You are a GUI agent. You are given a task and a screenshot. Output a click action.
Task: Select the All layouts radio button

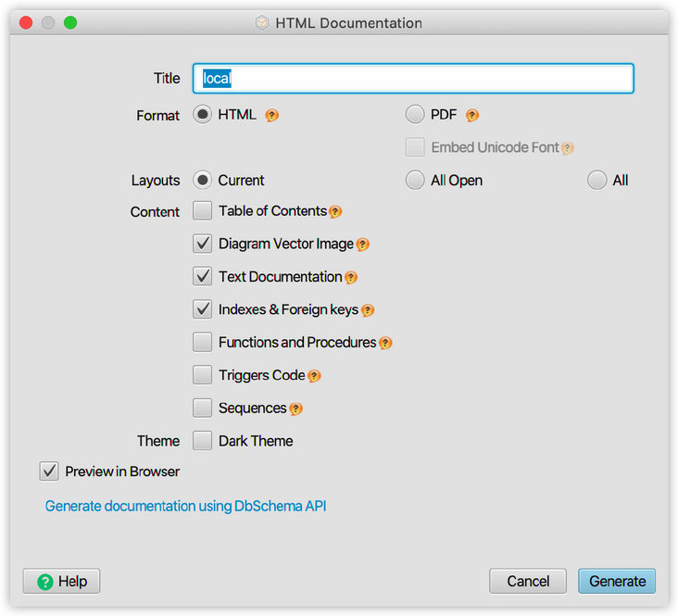[597, 181]
